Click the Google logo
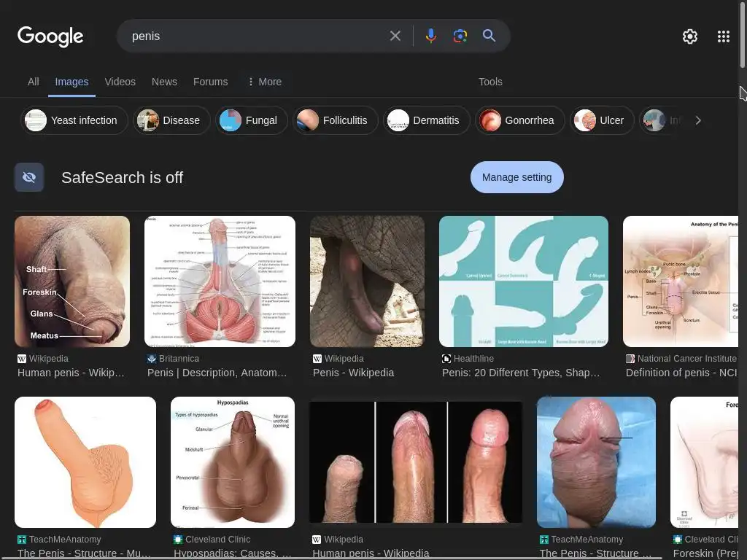 coord(50,36)
